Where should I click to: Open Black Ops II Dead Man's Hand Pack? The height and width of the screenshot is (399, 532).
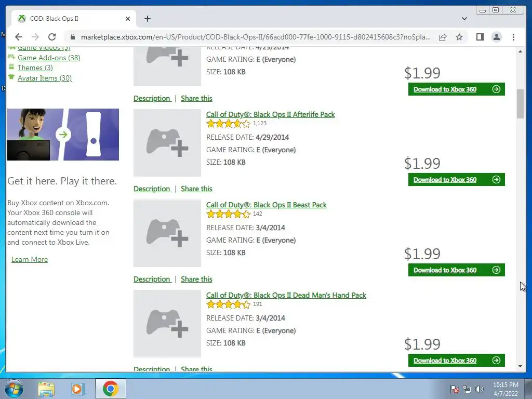pos(286,295)
